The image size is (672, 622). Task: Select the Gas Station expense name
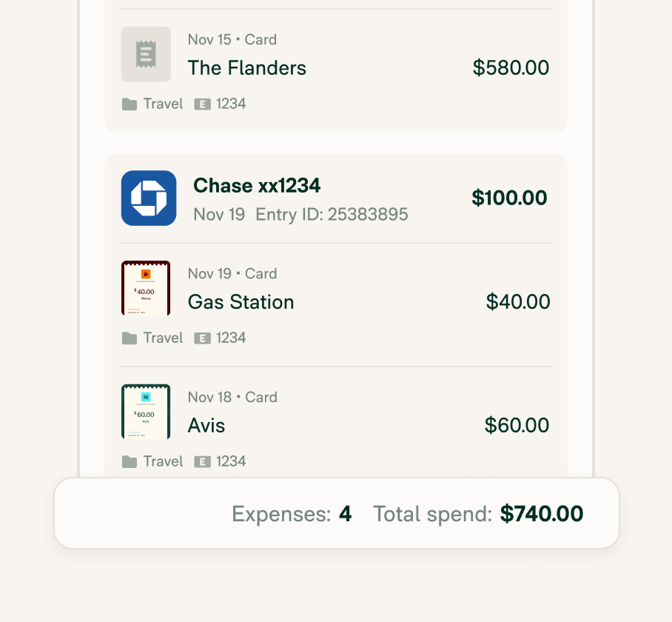click(x=241, y=302)
